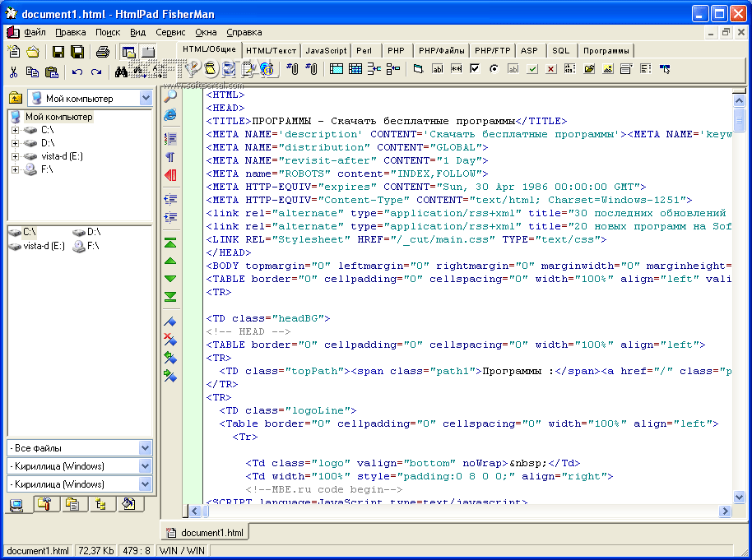Select the hammer tools tab in side panel
Screen dimensions: 752x560
[45, 504]
